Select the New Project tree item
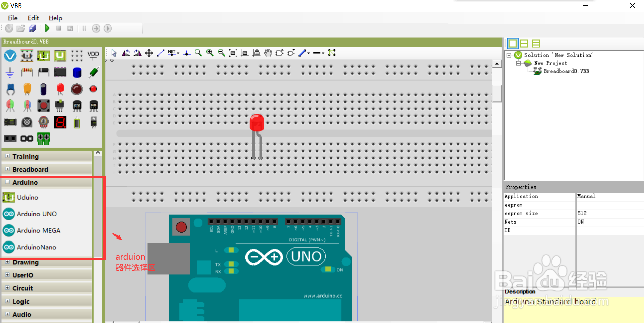The height and width of the screenshot is (323, 644). point(551,63)
